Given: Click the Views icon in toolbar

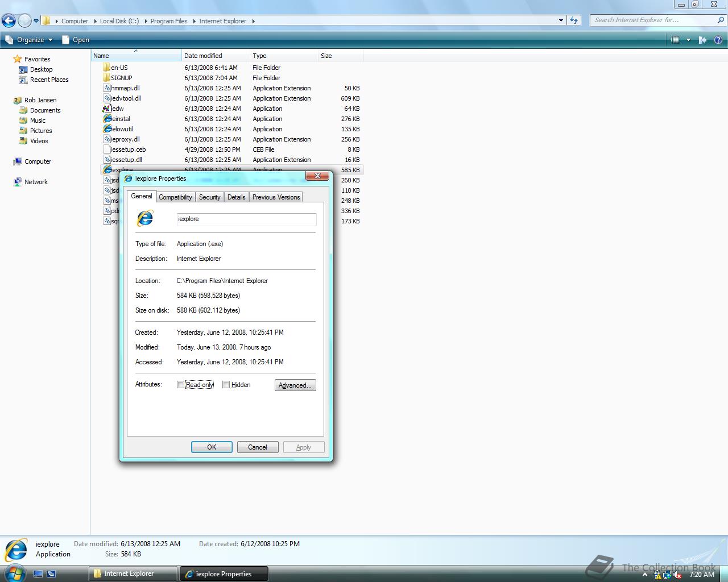Looking at the screenshot, I should 675,40.
